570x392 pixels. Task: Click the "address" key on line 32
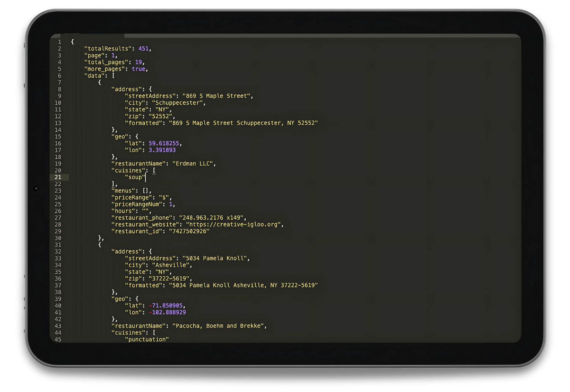click(x=126, y=251)
